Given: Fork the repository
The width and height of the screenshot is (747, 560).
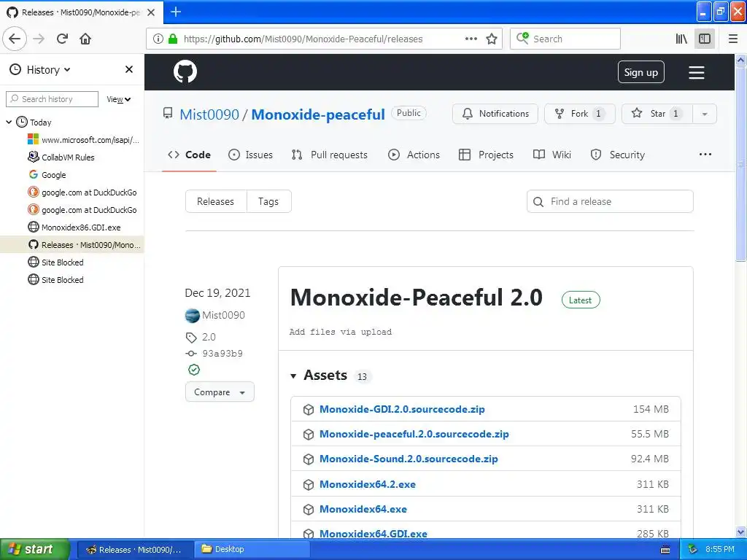Looking at the screenshot, I should tap(580, 113).
